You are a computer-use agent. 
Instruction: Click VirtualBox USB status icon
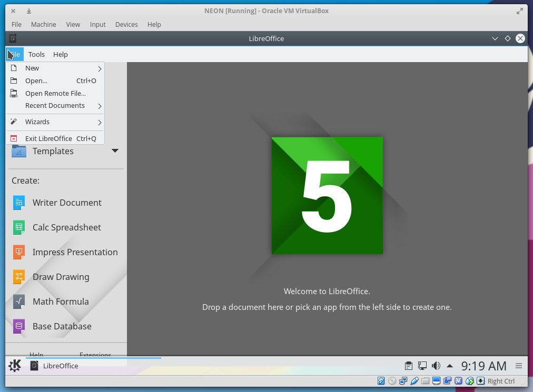pyautogui.click(x=414, y=381)
